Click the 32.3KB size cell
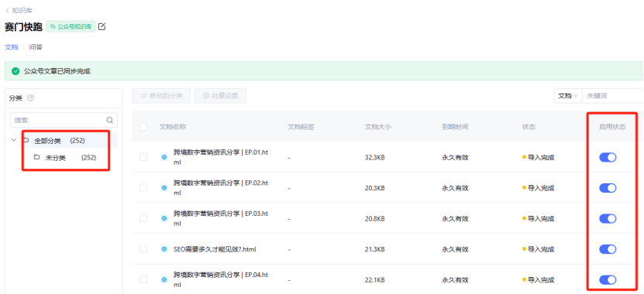 click(374, 158)
